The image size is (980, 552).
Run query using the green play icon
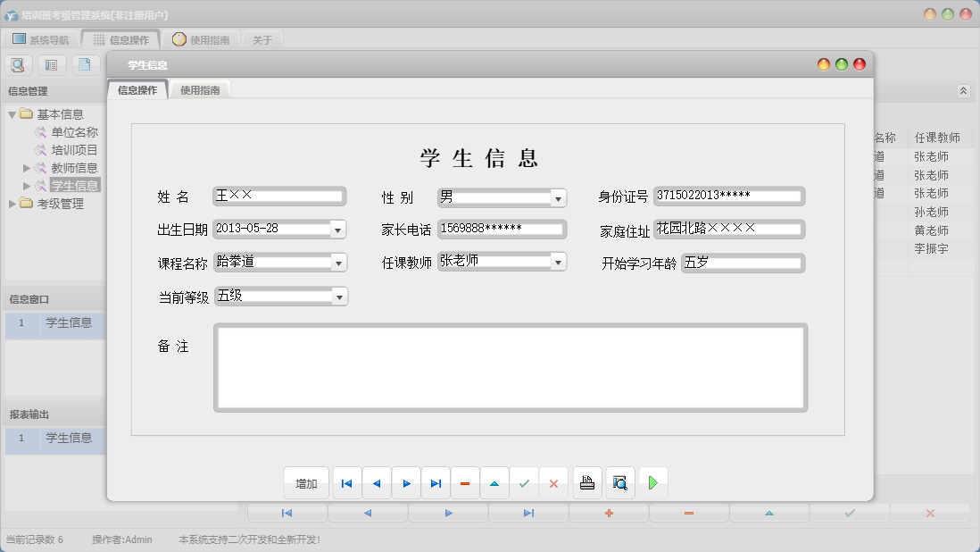point(652,482)
